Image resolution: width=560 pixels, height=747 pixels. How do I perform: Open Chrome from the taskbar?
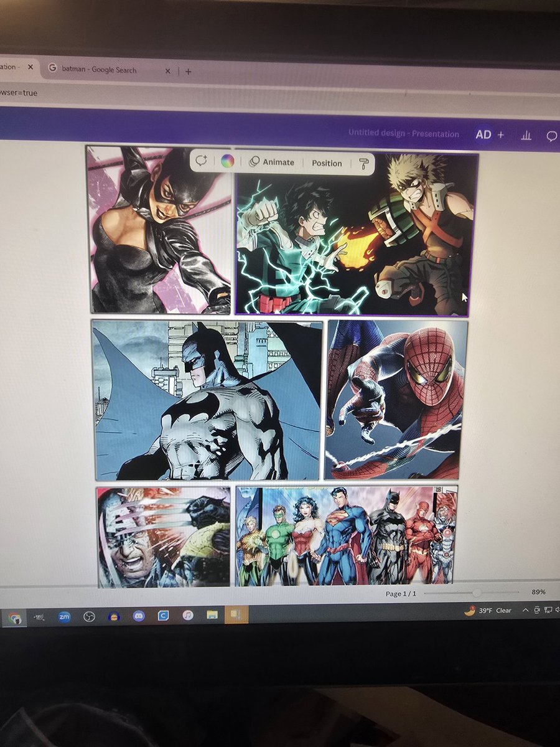pyautogui.click(x=15, y=618)
